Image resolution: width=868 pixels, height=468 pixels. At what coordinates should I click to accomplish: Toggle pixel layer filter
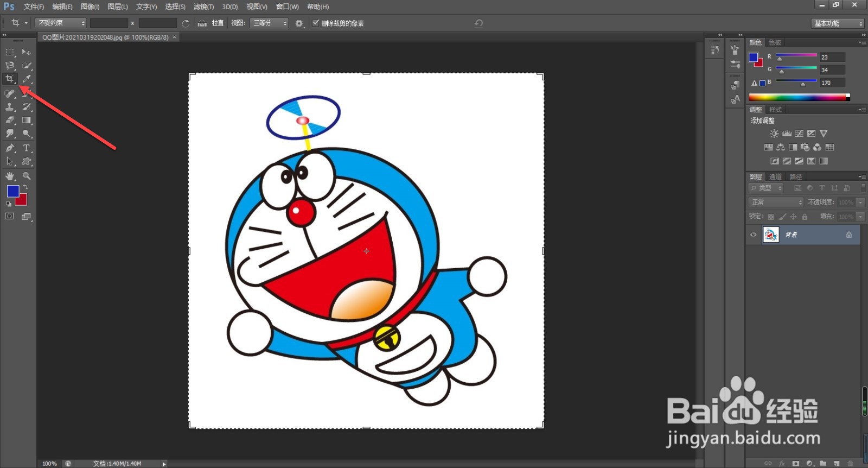pos(797,188)
